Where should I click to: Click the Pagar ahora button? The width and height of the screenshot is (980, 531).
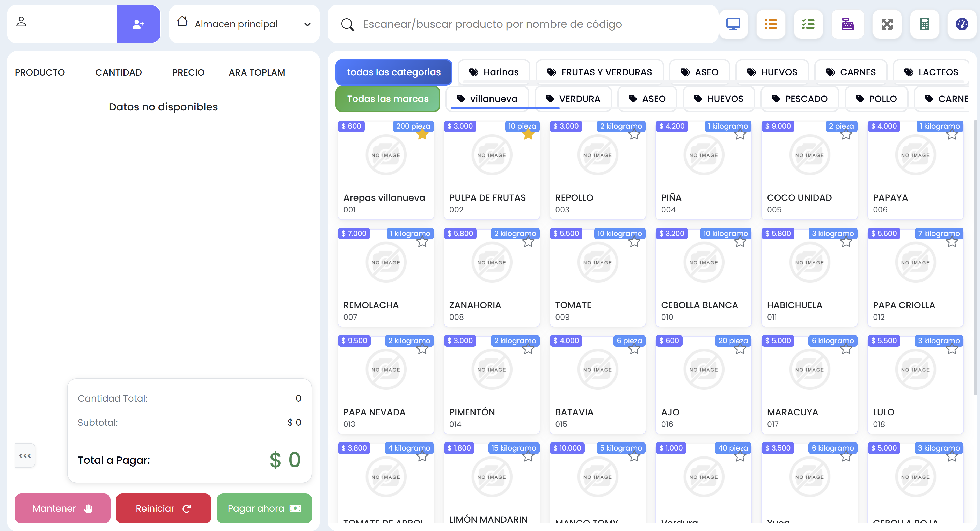(264, 508)
